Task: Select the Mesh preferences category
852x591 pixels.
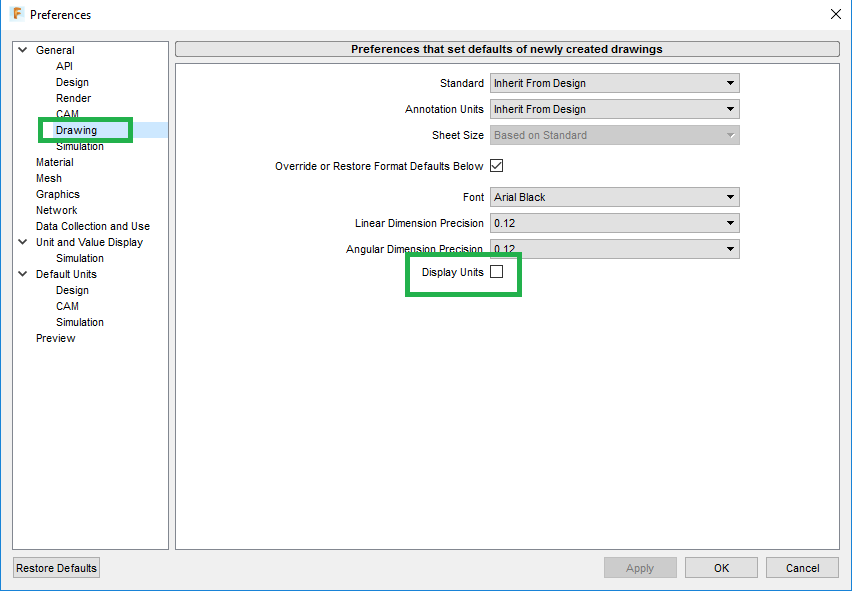Action: click(x=48, y=177)
